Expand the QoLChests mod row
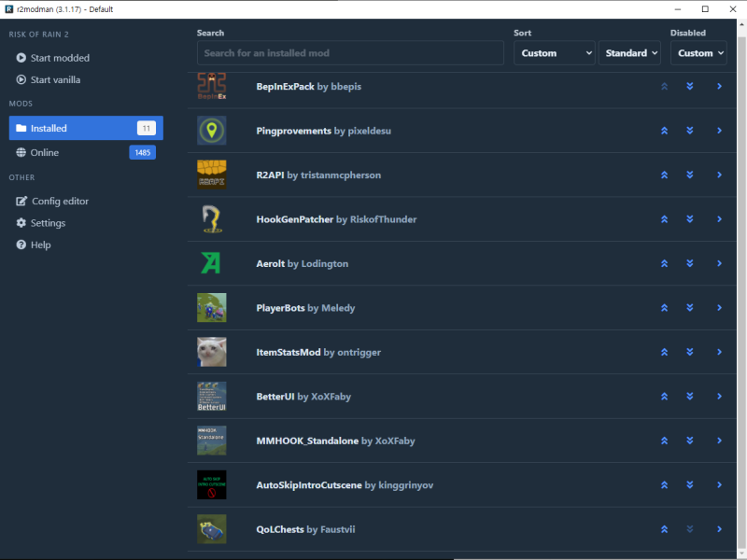Screen dimensions: 747x560 click(x=719, y=529)
